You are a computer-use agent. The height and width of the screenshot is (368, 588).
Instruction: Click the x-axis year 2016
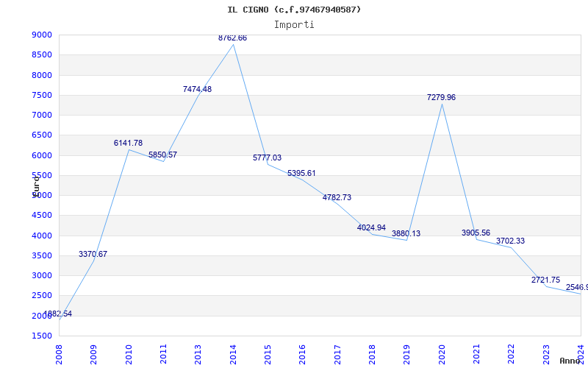303,355
